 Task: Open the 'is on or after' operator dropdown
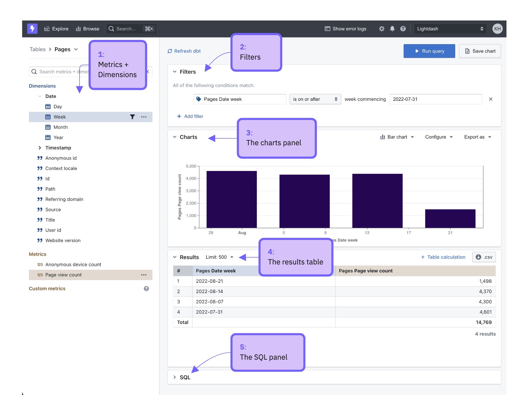(315, 99)
